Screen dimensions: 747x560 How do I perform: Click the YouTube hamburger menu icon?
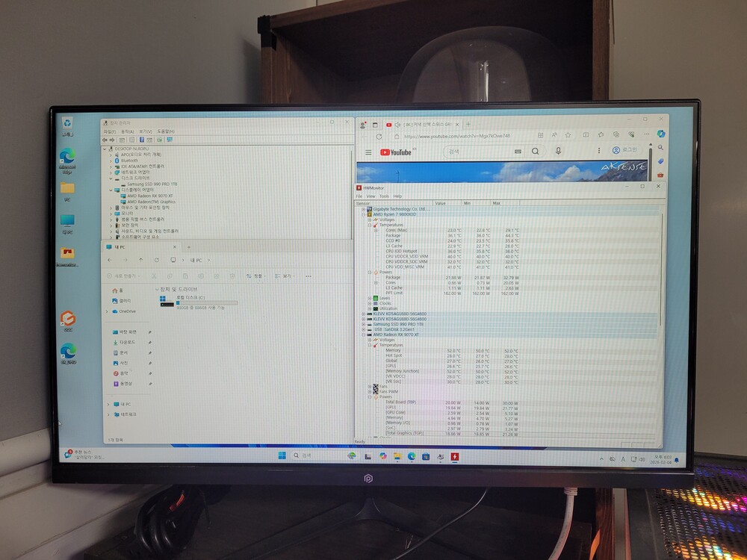click(368, 152)
